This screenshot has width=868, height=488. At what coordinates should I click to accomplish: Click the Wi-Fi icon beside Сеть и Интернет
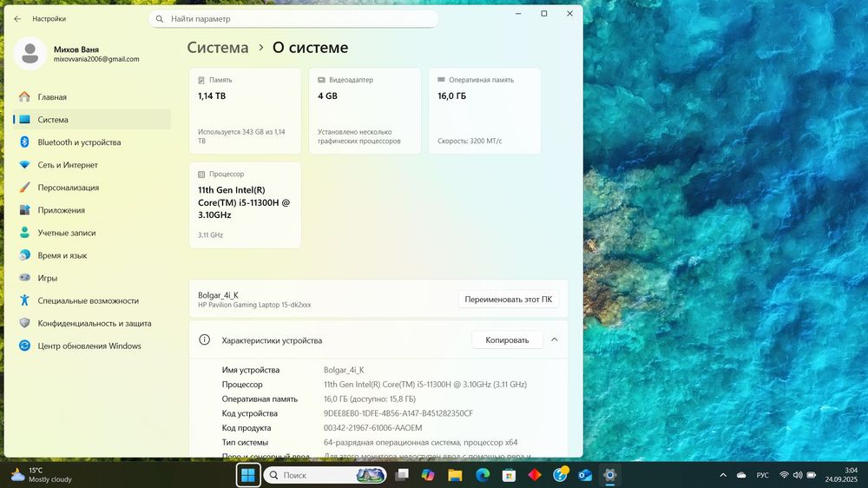pyautogui.click(x=24, y=164)
